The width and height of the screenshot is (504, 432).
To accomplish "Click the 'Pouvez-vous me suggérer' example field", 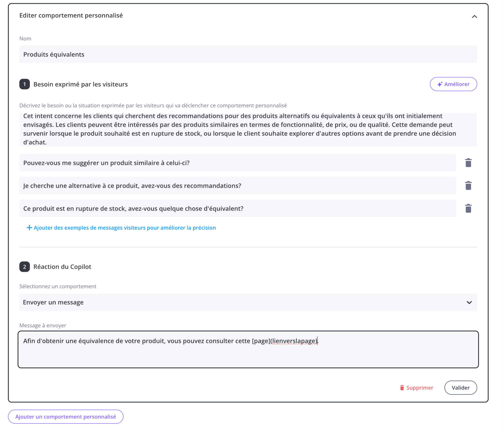I will click(x=237, y=163).
